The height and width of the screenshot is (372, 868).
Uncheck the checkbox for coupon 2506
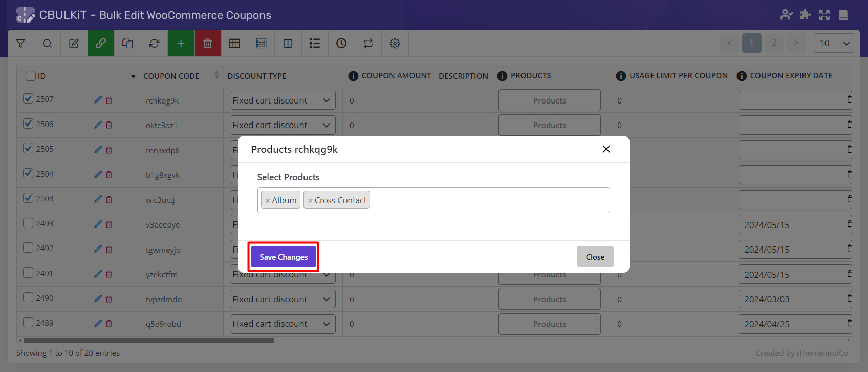point(29,123)
